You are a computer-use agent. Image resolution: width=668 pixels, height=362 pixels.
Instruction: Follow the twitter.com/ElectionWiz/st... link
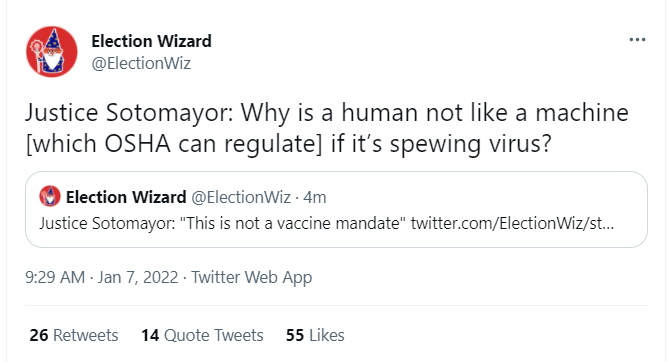[513, 223]
